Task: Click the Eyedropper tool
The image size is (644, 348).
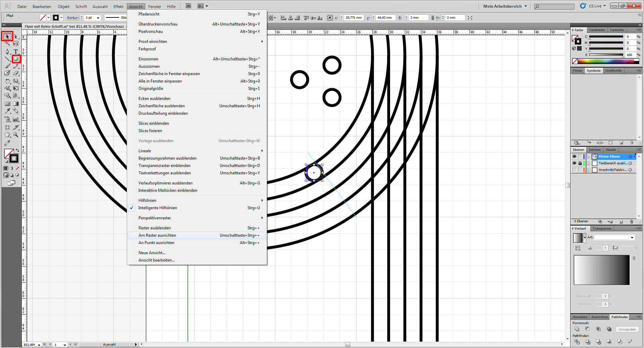Action: pyautogui.click(x=7, y=110)
